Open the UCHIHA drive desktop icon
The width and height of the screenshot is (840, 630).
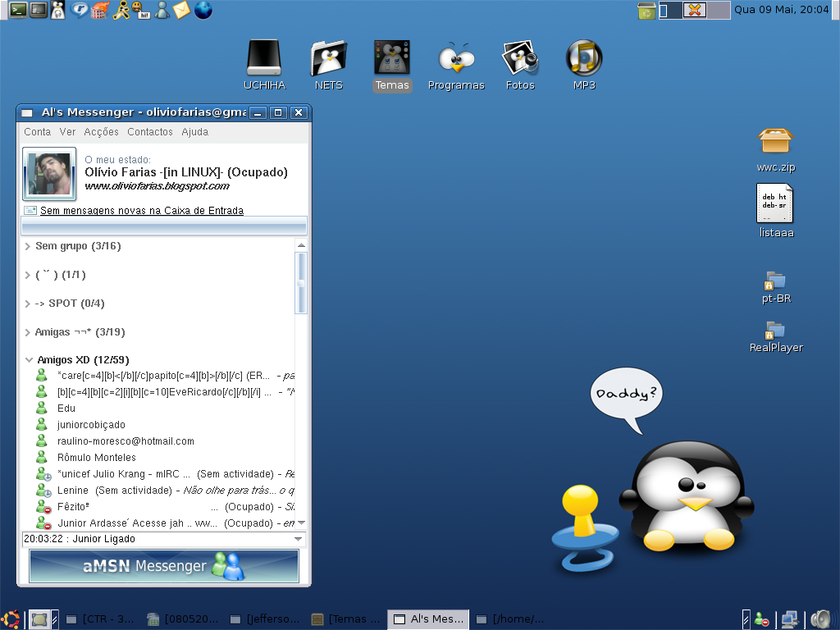pos(264,64)
